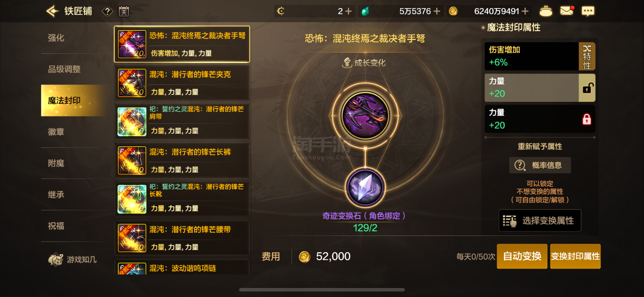Click the plus next to gem count

[x=436, y=11]
